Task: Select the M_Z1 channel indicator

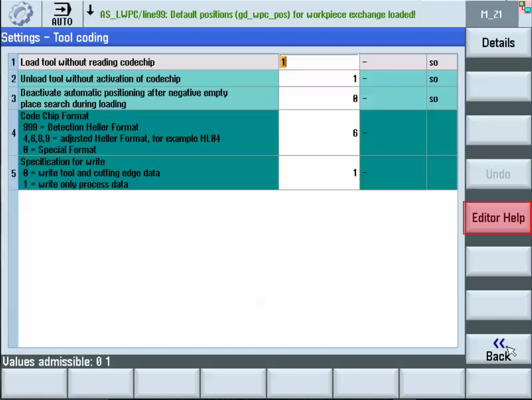Action: 491,14
